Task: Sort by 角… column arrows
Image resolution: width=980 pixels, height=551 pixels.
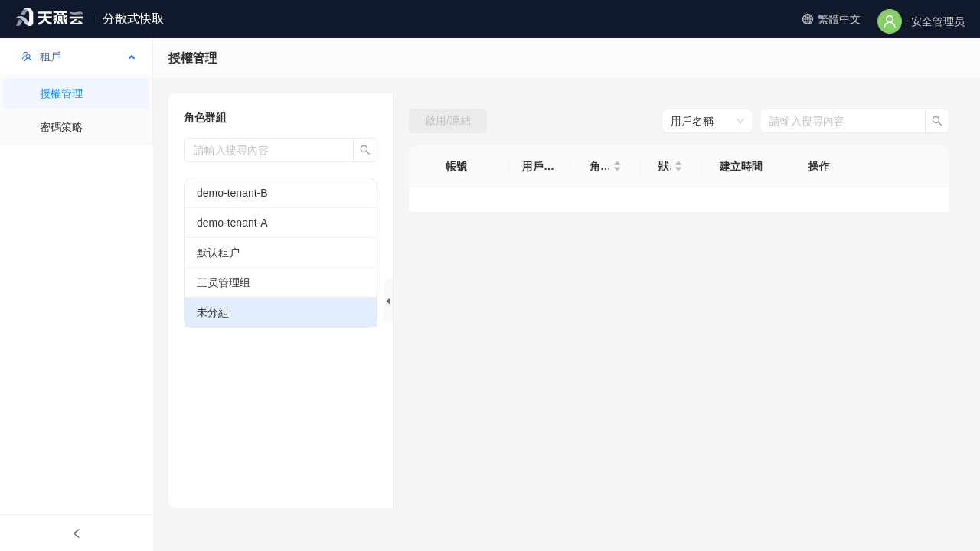Action: [617, 166]
